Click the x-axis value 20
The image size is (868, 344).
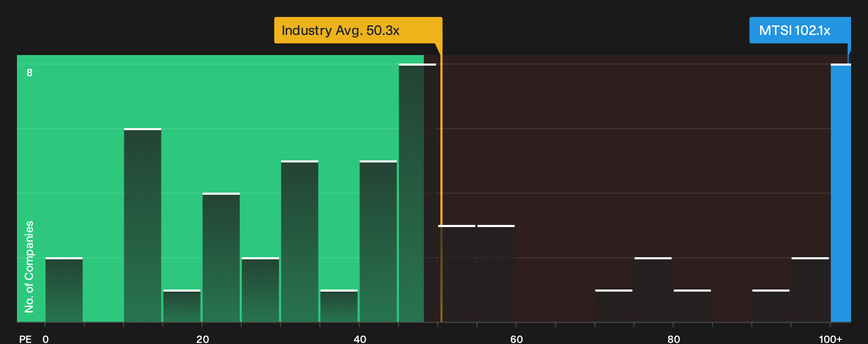tap(203, 339)
